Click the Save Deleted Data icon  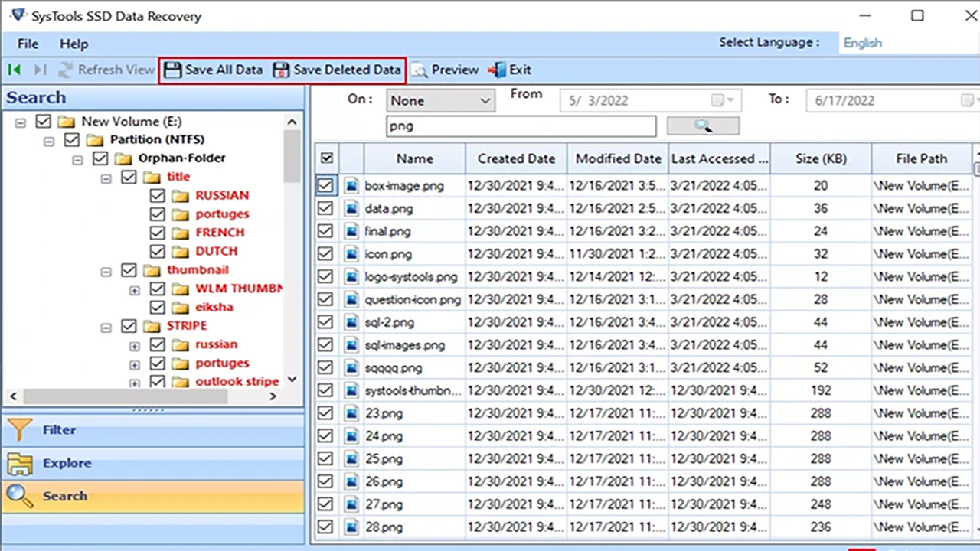282,70
